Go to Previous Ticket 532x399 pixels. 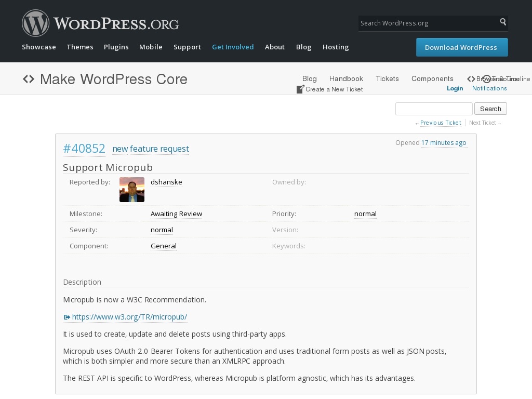441,123
